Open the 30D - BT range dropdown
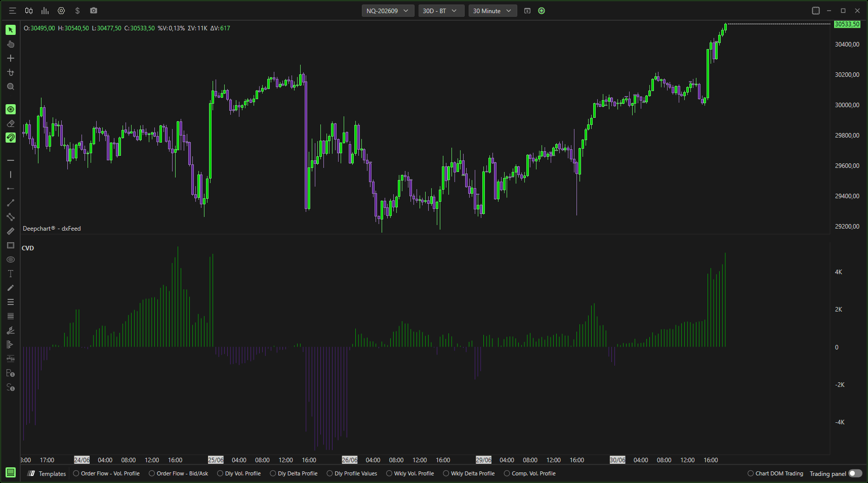Viewport: 868px width, 483px height. (441, 11)
